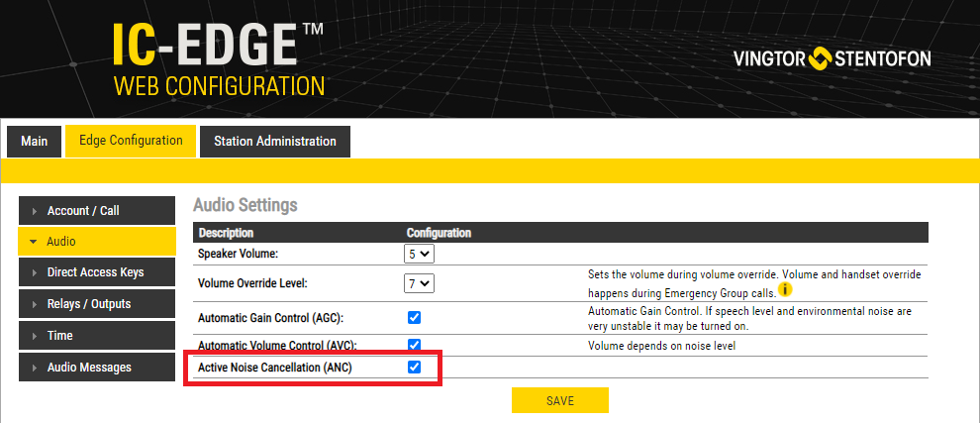Open the Main tab
980x423 pixels.
point(35,142)
